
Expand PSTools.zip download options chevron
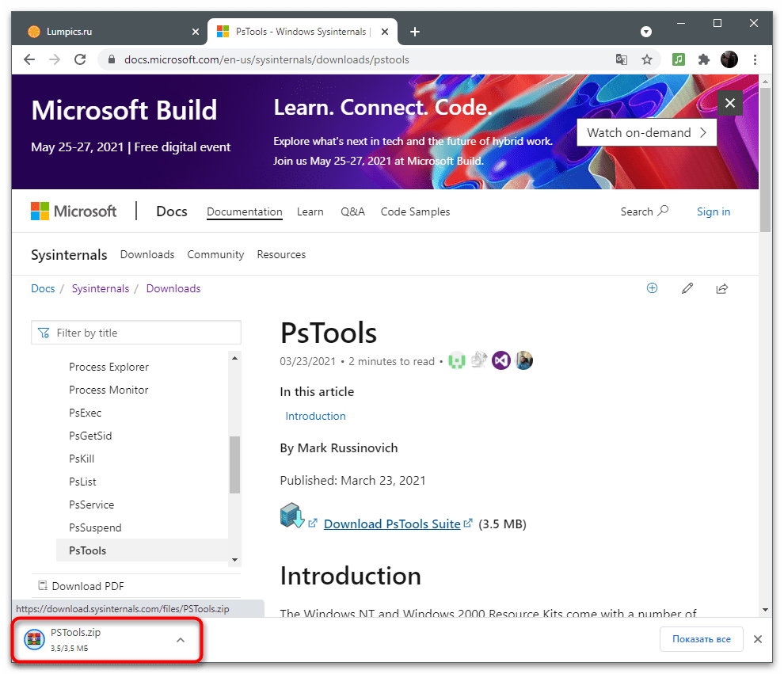[x=181, y=640]
